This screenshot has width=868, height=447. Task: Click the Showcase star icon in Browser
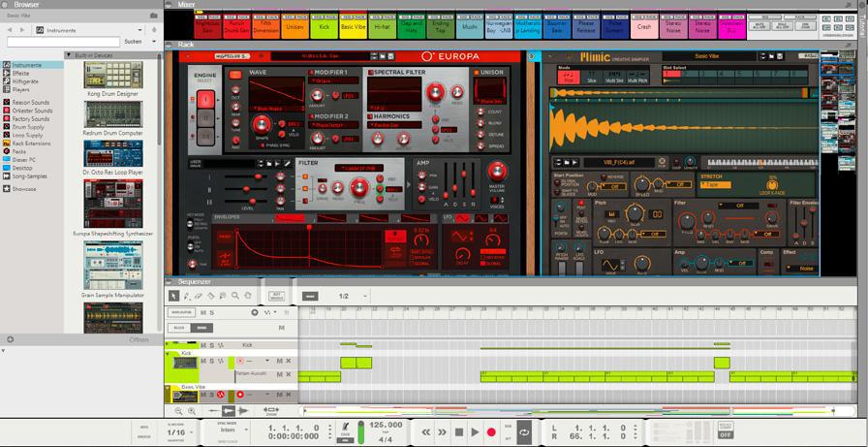coord(6,189)
